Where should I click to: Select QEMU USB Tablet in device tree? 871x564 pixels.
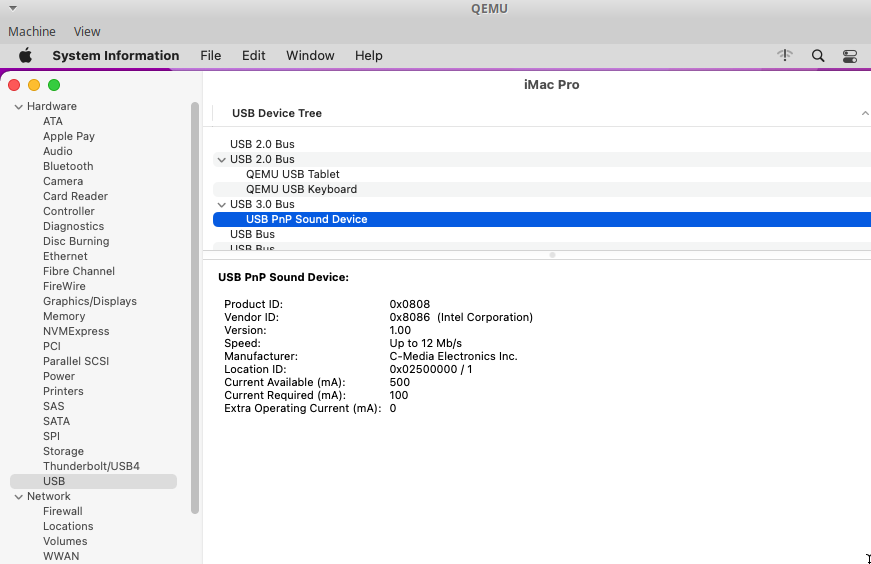tap(293, 174)
